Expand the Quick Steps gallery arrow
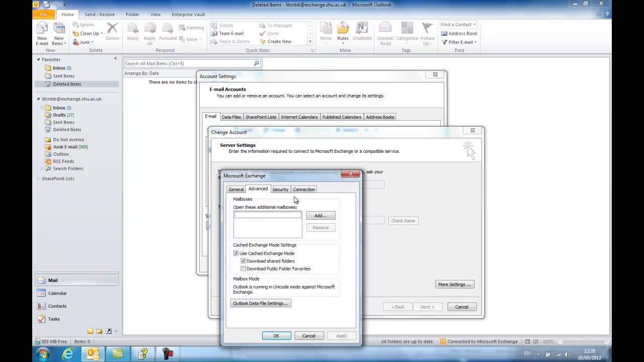This screenshot has width=644, height=362. click(310, 42)
